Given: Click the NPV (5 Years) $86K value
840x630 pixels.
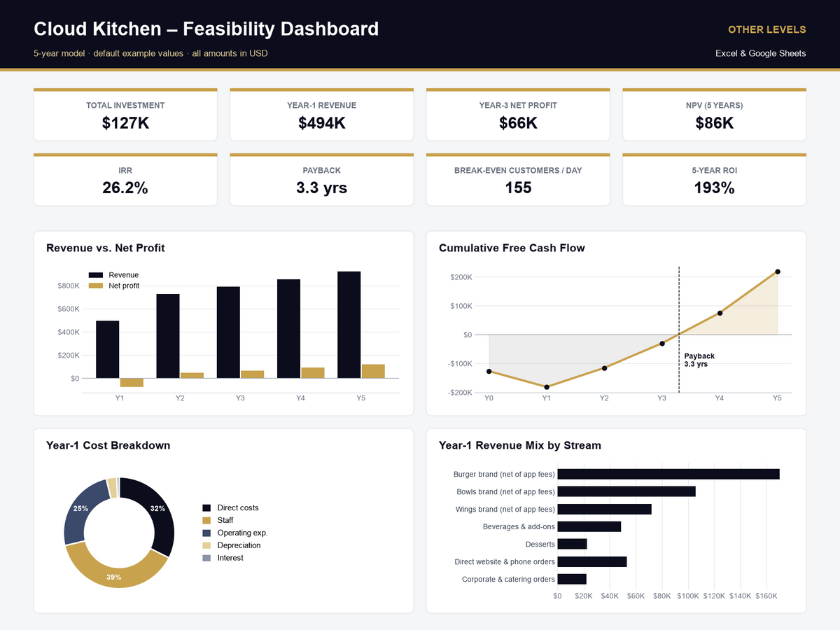Looking at the screenshot, I should [714, 123].
